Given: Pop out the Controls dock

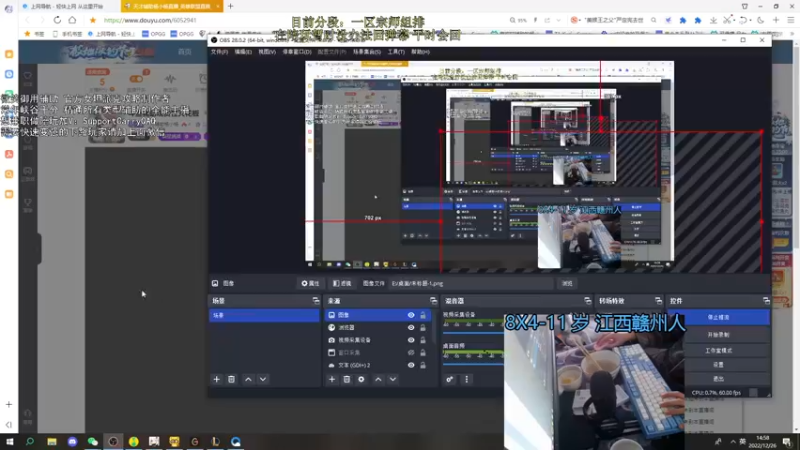Looking at the screenshot, I should 766,301.
